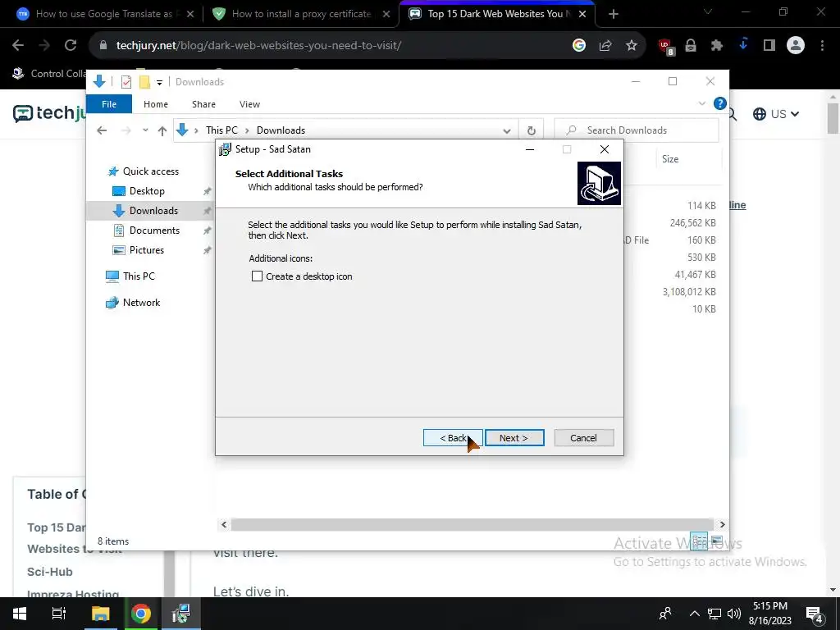
Task: Select Quick access in navigation pane
Action: (x=151, y=171)
